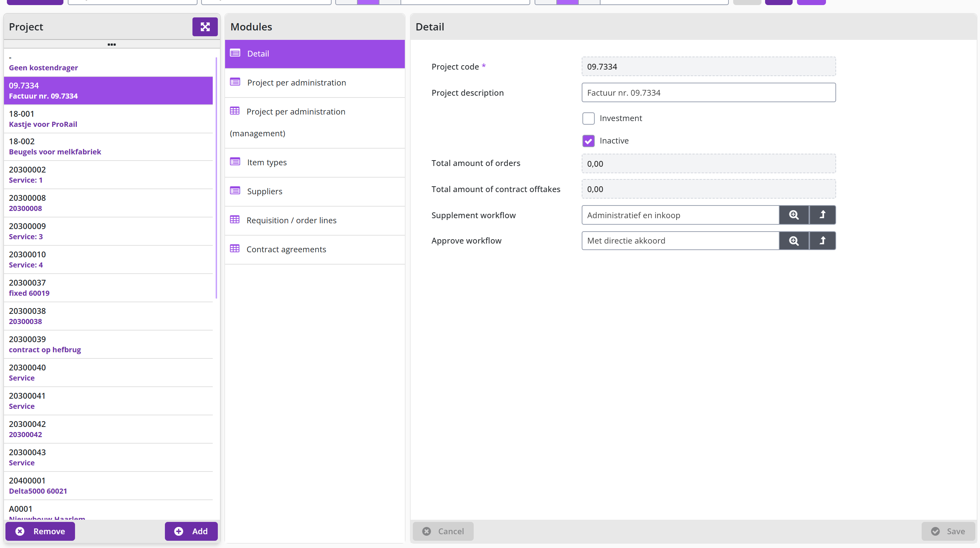The width and height of the screenshot is (980, 548).
Task: Uncheck the Inactive checkbox
Action: (x=588, y=141)
